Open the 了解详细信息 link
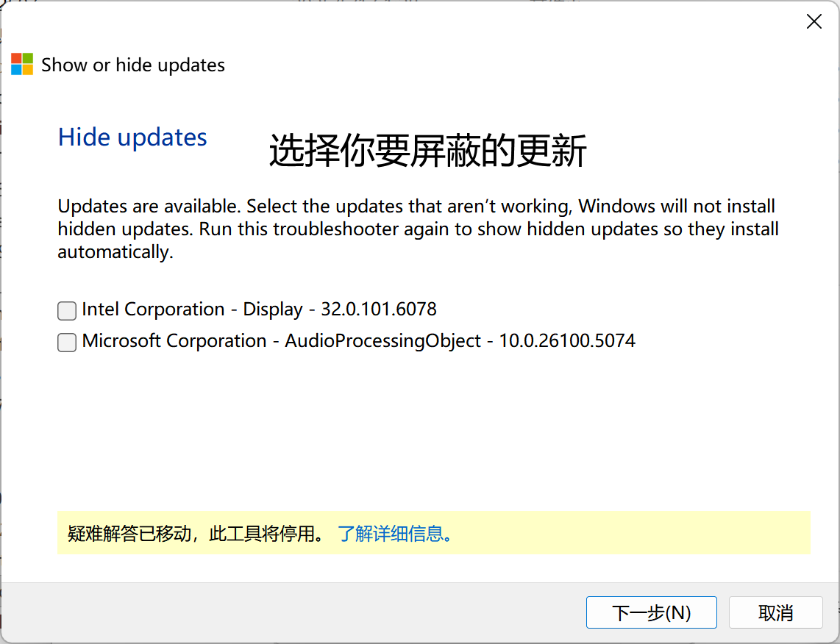840x644 pixels. [x=394, y=533]
